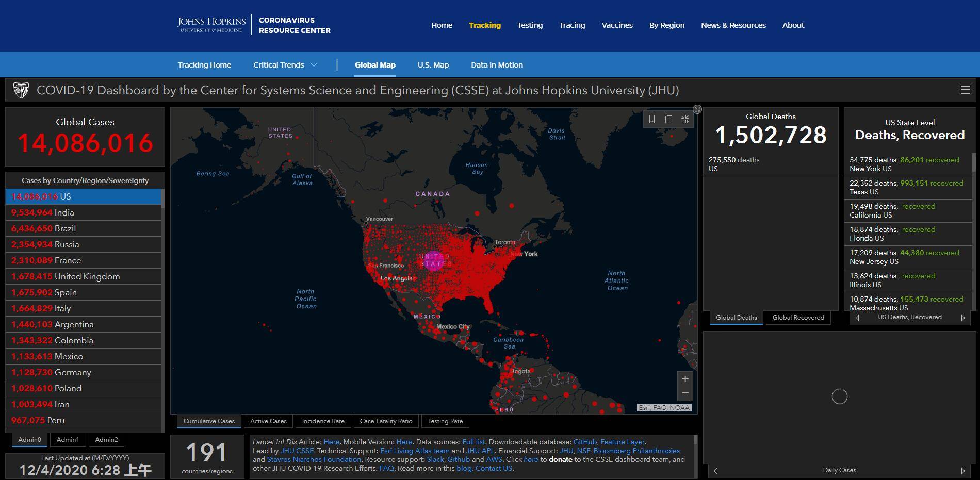Expand the map to full screen
980x480 pixels.
697,109
